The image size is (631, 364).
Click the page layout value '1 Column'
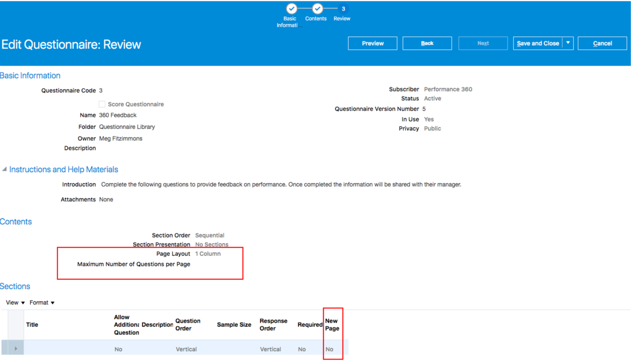click(207, 254)
